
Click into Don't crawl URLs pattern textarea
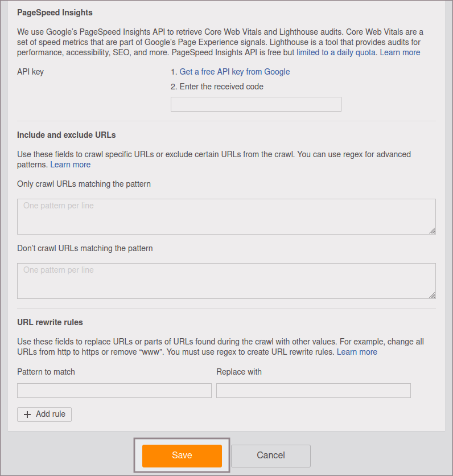(226, 281)
